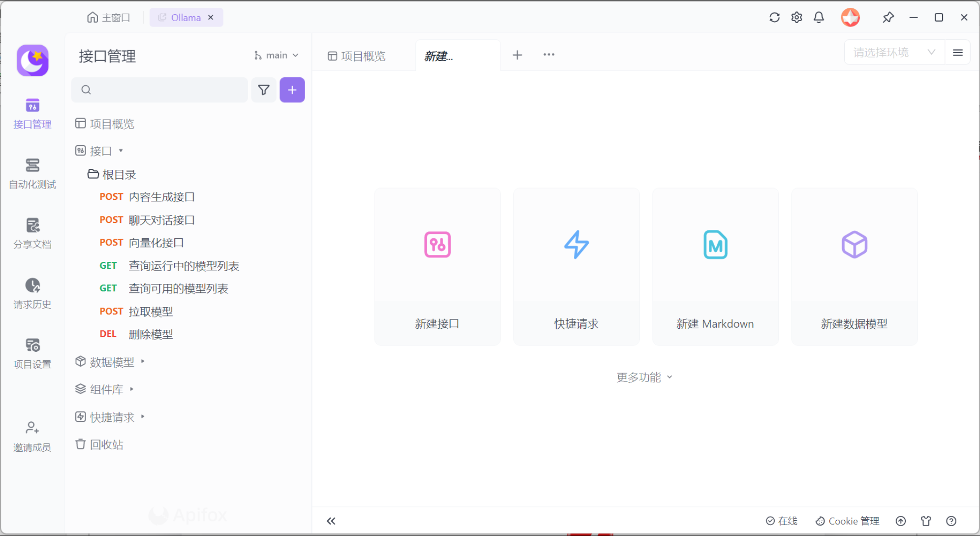Focus the interface search field

[x=159, y=90]
